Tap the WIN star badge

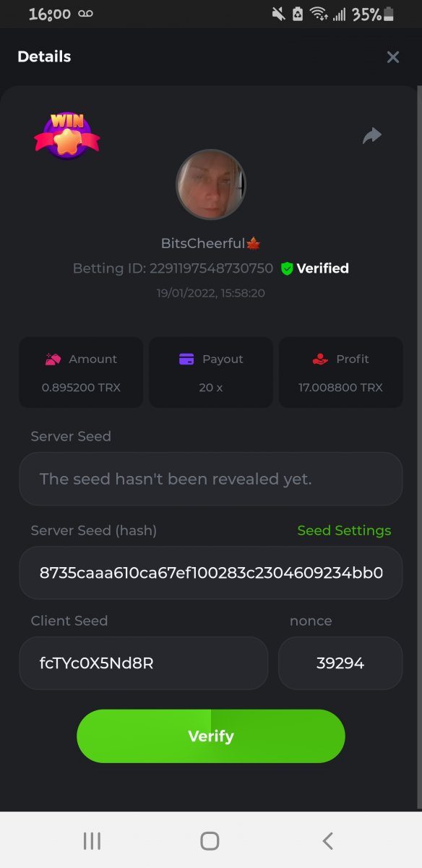tap(66, 135)
